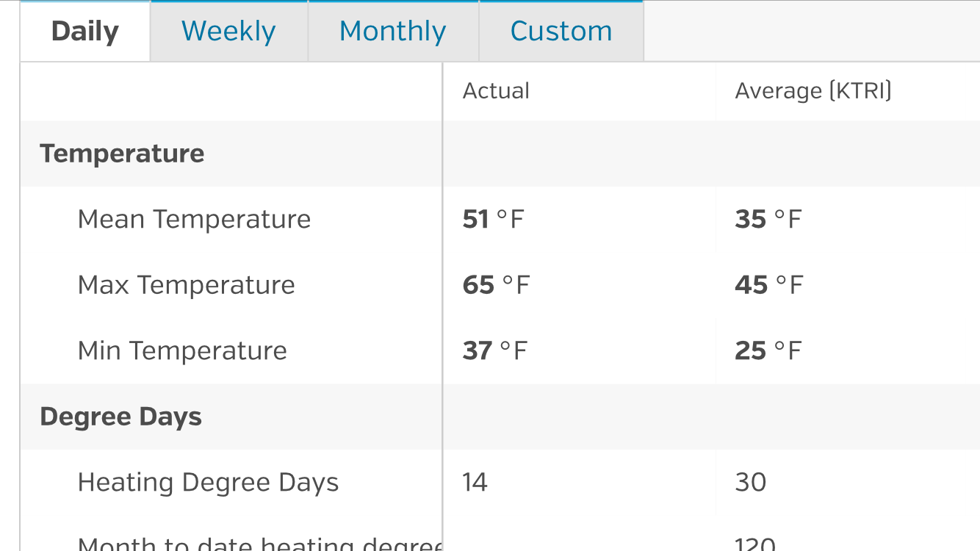Click the average mean temperature value 35 °F

768,219
